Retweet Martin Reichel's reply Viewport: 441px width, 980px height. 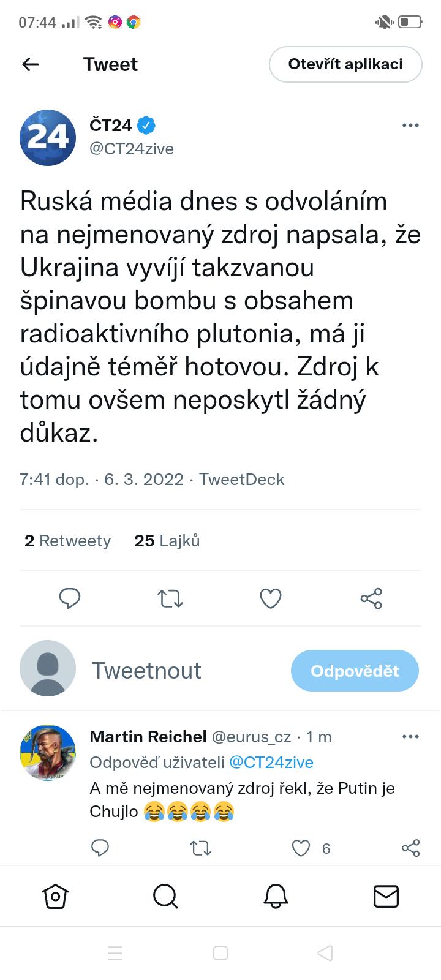[201, 848]
